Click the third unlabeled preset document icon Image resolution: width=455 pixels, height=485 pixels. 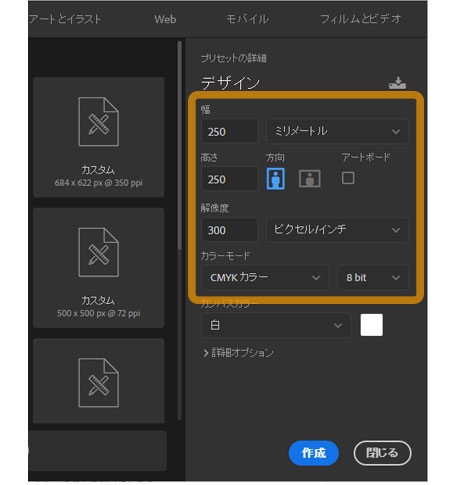99,383
